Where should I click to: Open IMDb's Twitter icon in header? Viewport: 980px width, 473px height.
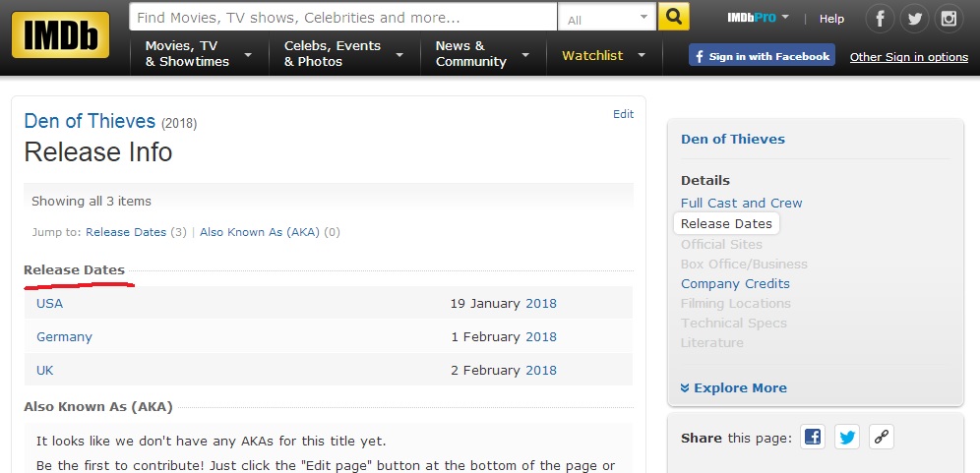pyautogui.click(x=914, y=19)
